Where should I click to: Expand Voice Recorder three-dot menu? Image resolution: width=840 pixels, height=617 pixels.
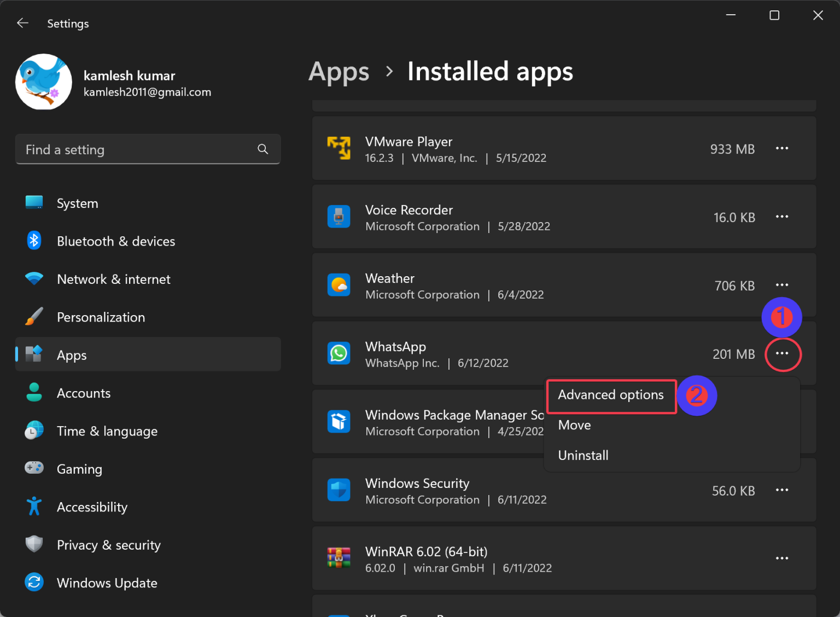(x=781, y=217)
